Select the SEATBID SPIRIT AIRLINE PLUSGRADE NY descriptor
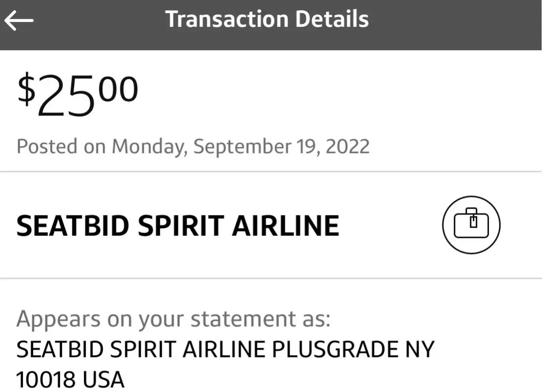The image size is (547, 392). 225,349
